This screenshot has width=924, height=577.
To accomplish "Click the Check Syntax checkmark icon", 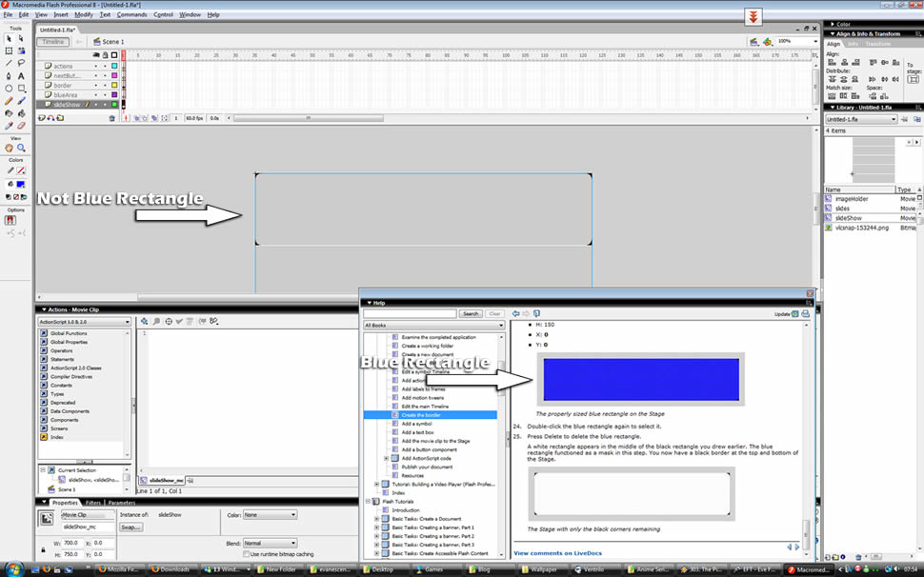I will pos(179,322).
